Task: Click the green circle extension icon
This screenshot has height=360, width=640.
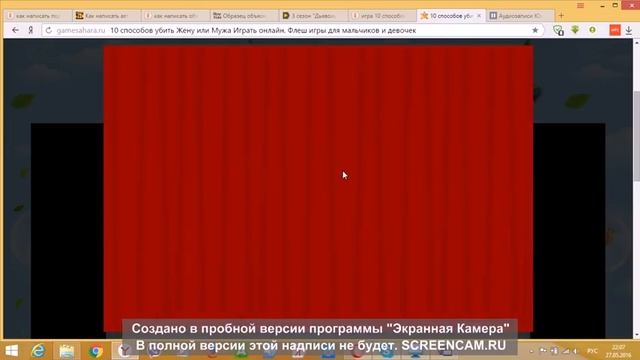Action: (592, 30)
